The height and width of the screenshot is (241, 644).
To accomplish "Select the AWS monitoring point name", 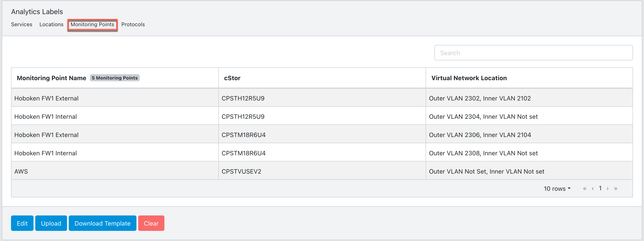I will pyautogui.click(x=21, y=171).
